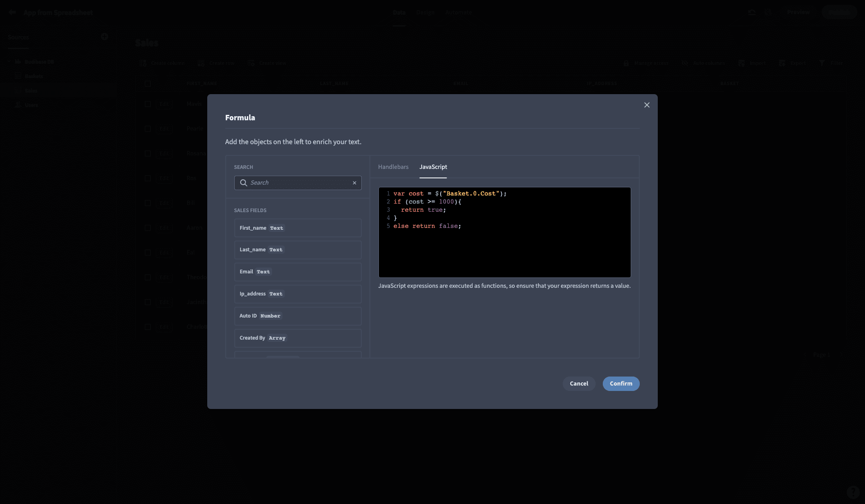Click inside the JavaScript code editor
Screen dimensions: 865x504
click(505, 232)
